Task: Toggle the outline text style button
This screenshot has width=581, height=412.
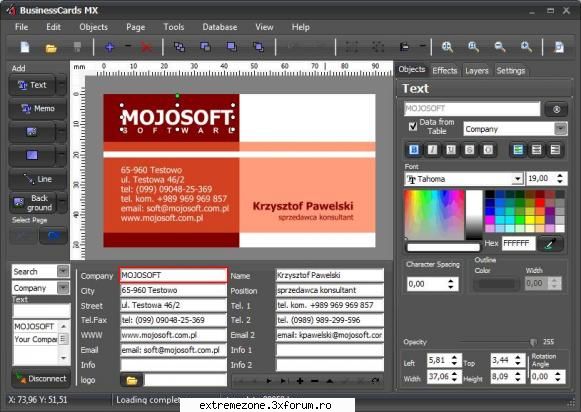Action: pyautogui.click(x=488, y=150)
